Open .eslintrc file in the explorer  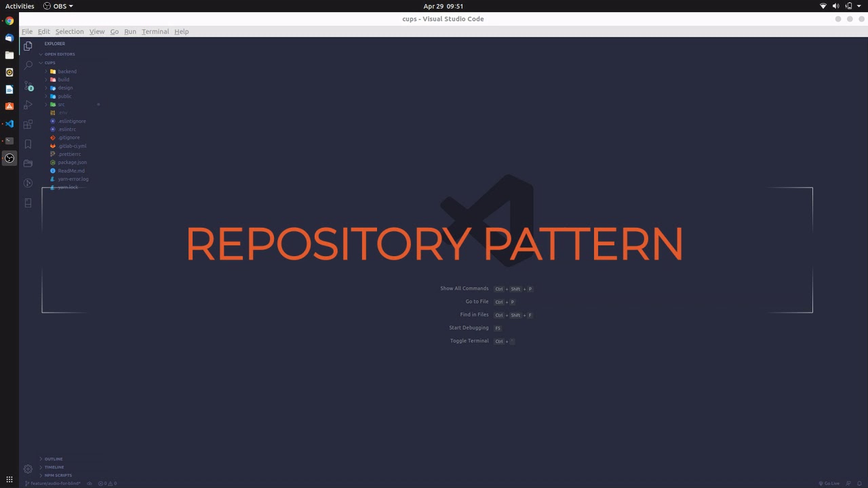(x=67, y=129)
